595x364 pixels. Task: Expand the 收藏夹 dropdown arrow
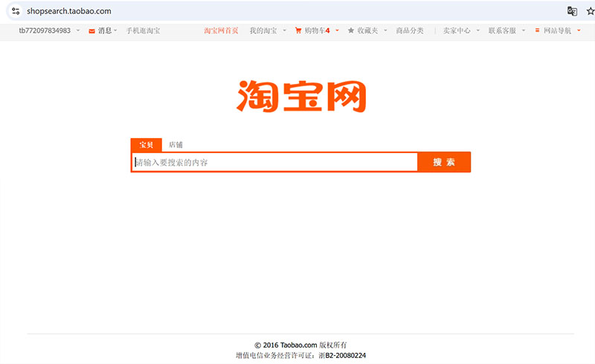pyautogui.click(x=385, y=30)
